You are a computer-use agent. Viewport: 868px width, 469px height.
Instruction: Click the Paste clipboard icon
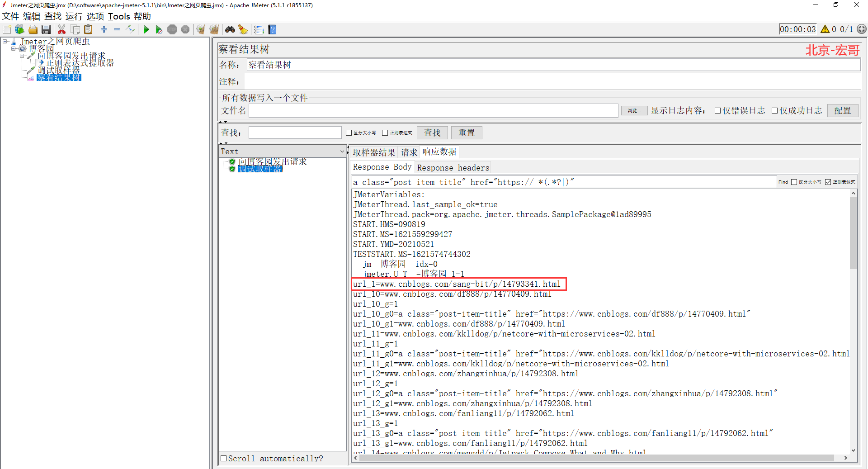coord(89,29)
